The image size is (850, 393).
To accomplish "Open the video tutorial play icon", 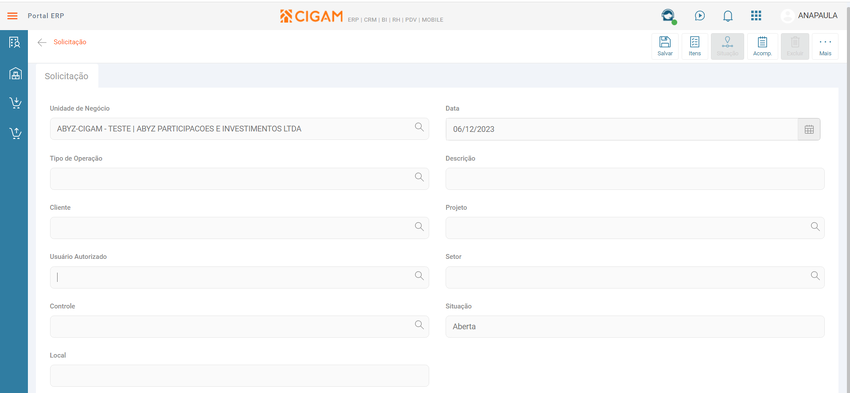I will pos(700,16).
